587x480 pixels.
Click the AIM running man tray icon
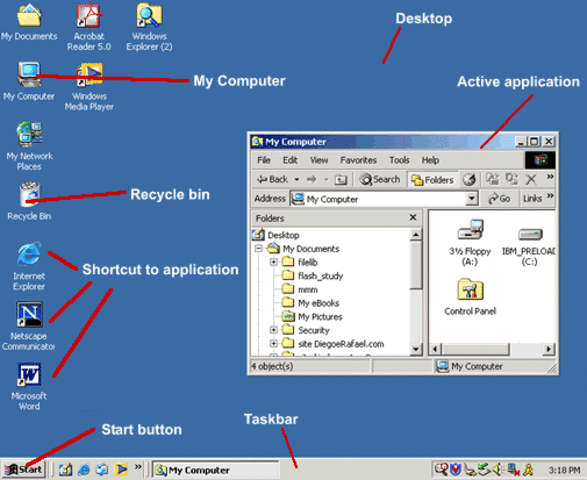point(528,469)
